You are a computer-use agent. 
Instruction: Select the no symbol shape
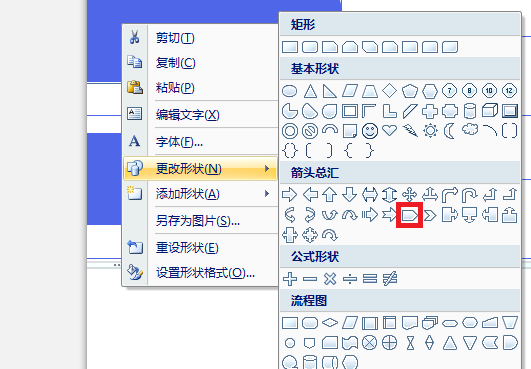pos(310,131)
